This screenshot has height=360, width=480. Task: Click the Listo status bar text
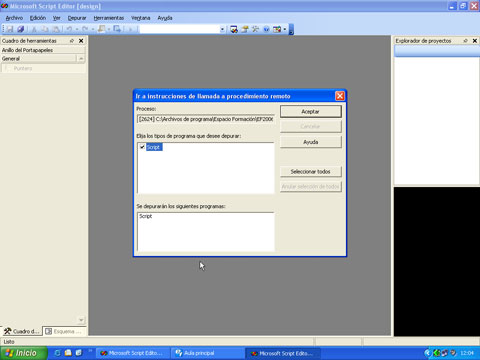(x=9, y=342)
